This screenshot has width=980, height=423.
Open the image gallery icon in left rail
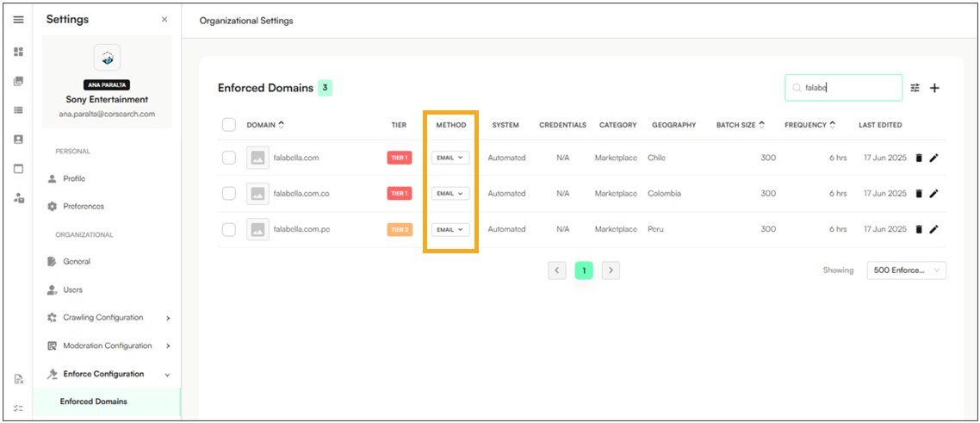tap(19, 81)
